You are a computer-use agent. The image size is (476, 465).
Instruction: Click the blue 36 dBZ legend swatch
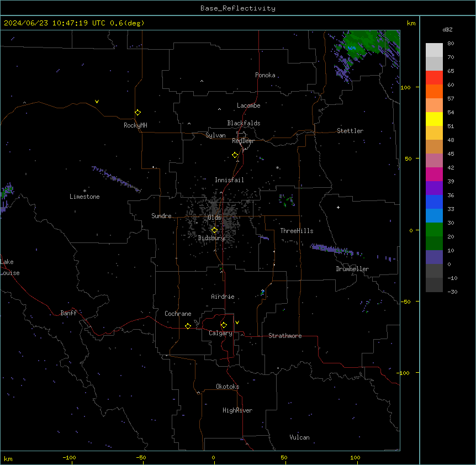[x=434, y=202]
